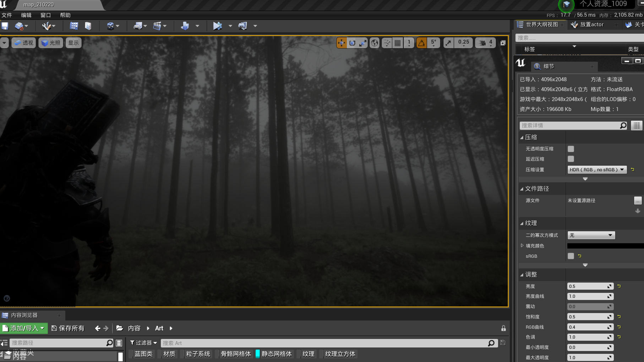
Task: Select the Scale tool in the viewport
Action: coord(362,43)
